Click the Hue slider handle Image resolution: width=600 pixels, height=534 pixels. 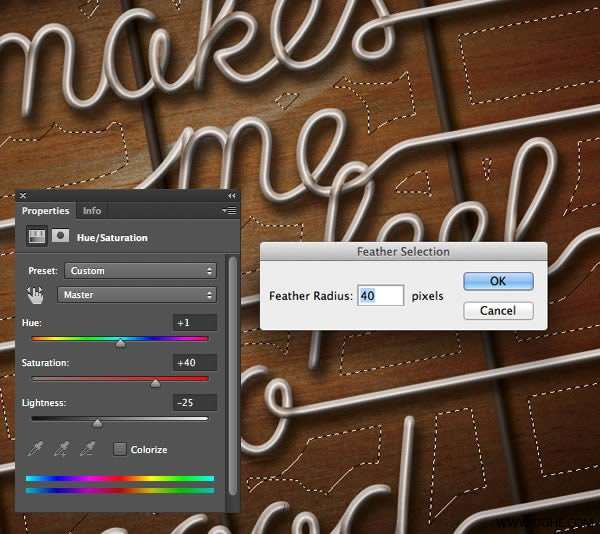(x=121, y=344)
